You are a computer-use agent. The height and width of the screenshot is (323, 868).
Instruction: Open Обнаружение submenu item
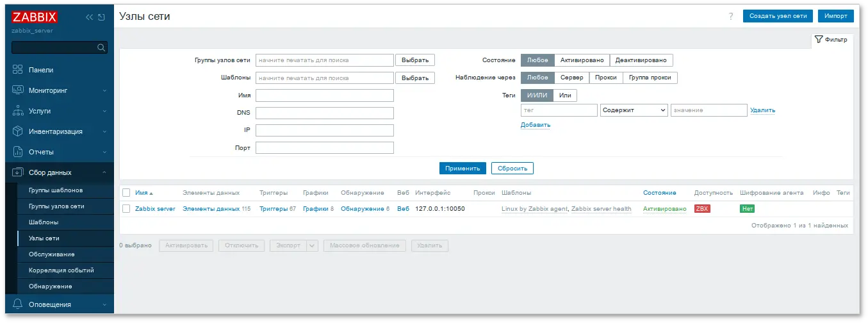pos(51,286)
